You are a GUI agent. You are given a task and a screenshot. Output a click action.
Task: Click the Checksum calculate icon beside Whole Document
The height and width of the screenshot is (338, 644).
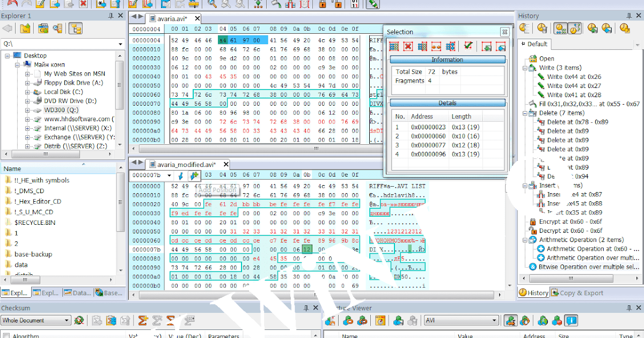tap(79, 320)
